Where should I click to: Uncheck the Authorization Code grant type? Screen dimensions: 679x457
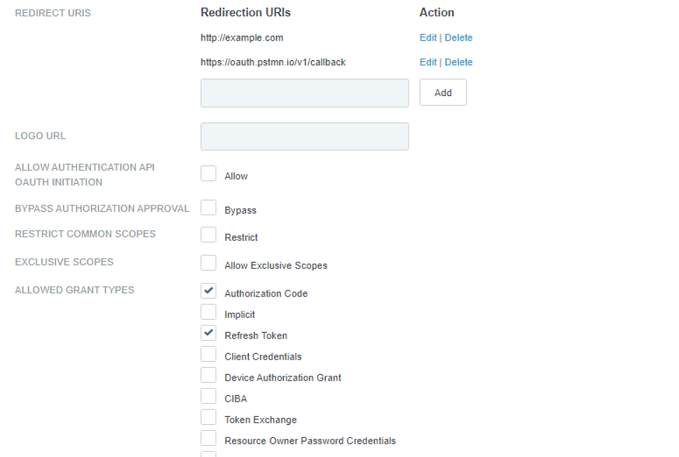[208, 291]
